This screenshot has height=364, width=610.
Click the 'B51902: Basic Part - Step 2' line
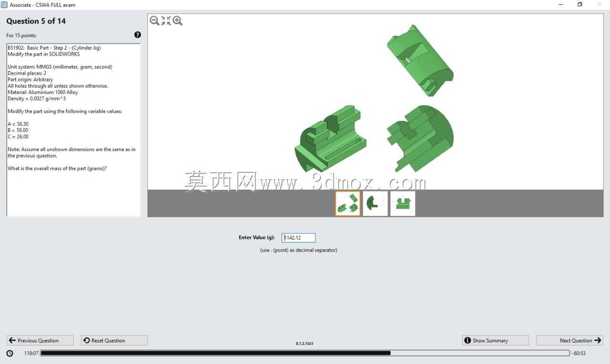click(x=54, y=48)
